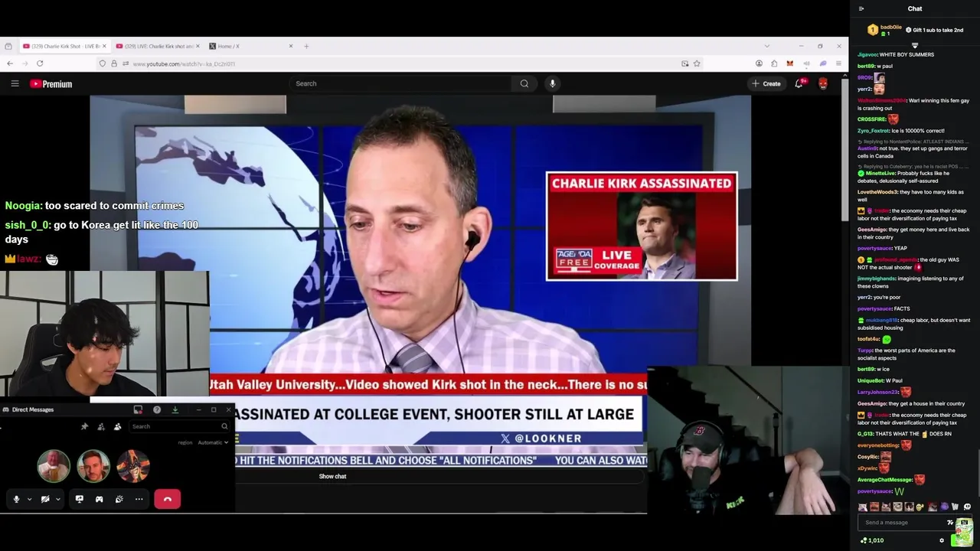Show the Discord member list
980x551 pixels.
117,426
